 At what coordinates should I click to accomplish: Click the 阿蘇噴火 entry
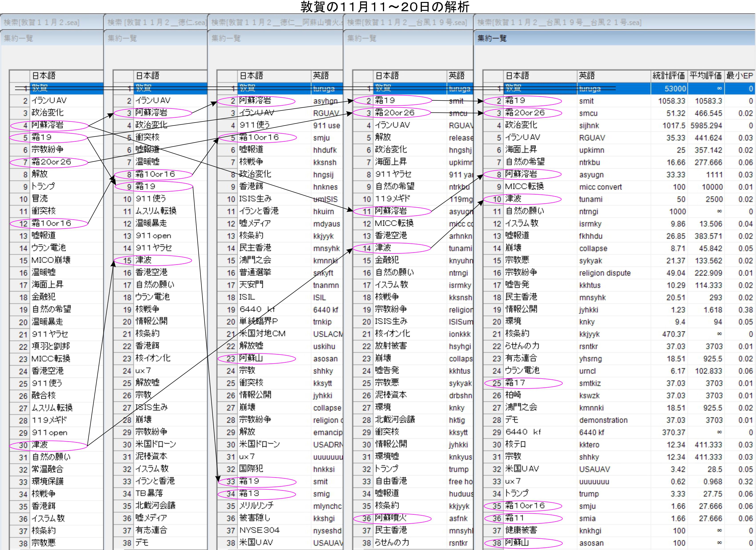point(390,518)
